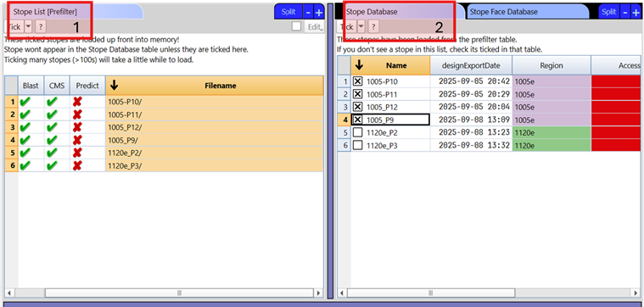Click the sort arrow in Name column header
The width and height of the screenshot is (644, 307).
point(360,65)
